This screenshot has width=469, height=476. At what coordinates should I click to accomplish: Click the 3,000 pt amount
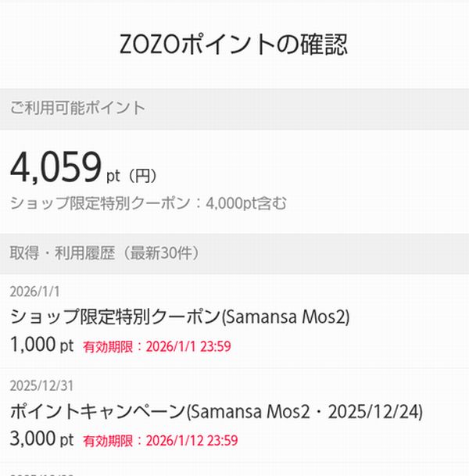pos(41,439)
